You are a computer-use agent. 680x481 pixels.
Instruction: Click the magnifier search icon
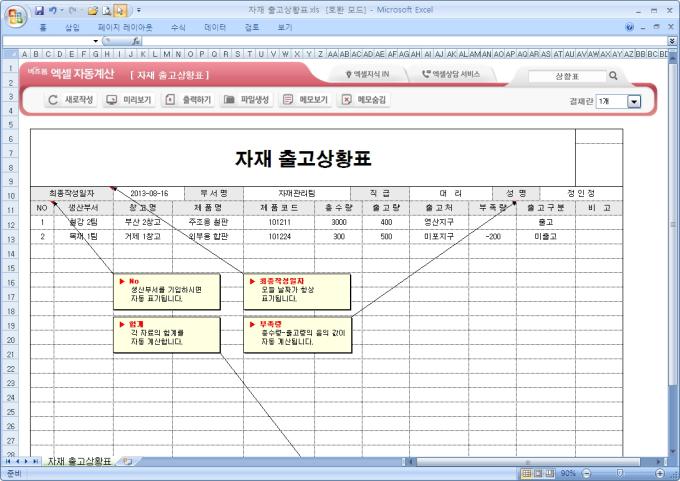613,76
